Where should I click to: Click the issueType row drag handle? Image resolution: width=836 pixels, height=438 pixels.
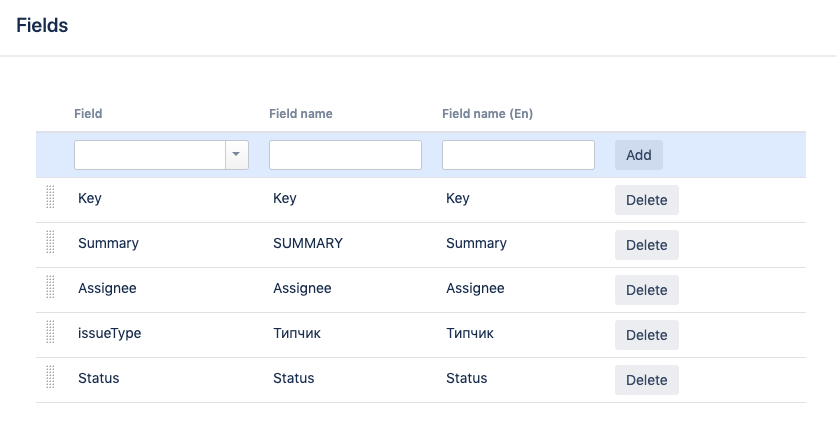click(50, 333)
